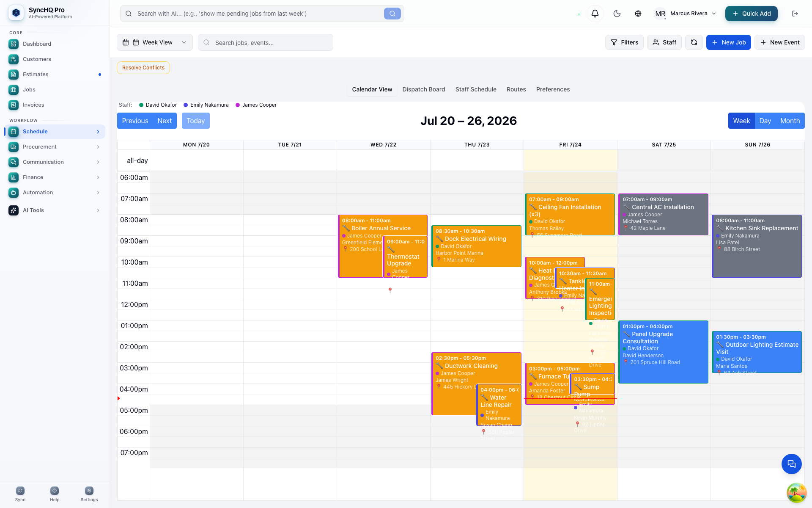Select the Week view toggle
Screen dimensions: 812x508
click(x=741, y=121)
